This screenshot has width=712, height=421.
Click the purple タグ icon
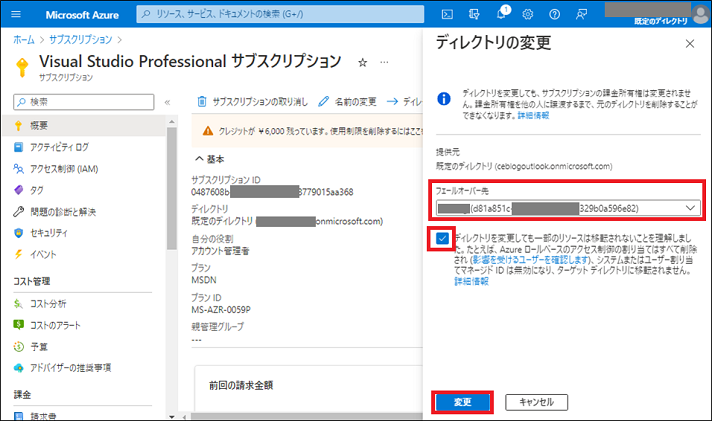pos(18,190)
